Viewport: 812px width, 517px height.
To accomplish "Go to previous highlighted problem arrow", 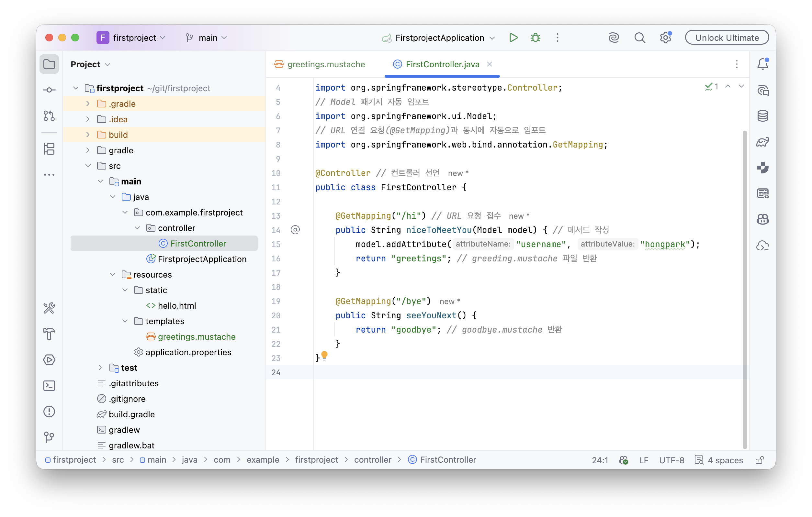I will [x=728, y=86].
